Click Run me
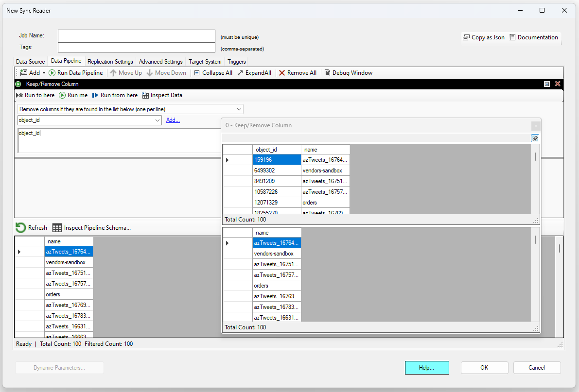The height and width of the screenshot is (392, 579). pos(73,95)
